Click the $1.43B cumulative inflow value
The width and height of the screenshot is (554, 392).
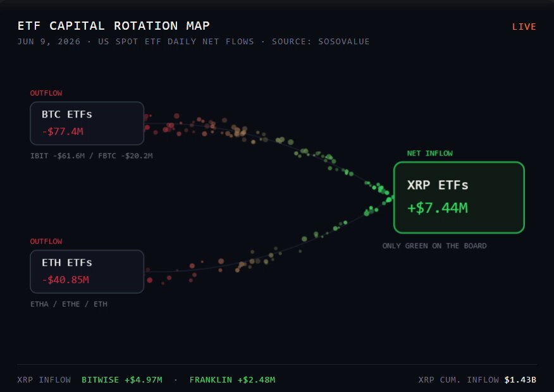pyautogui.click(x=520, y=380)
